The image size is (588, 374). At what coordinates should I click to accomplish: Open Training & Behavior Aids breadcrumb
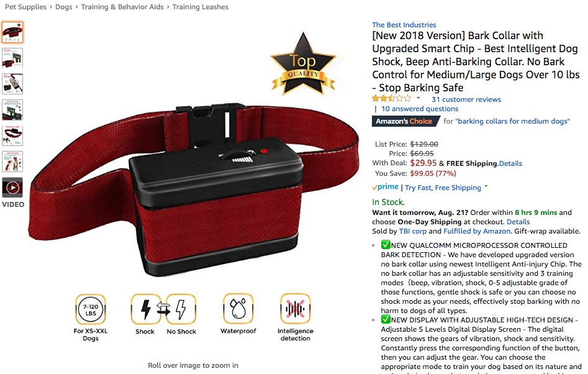point(122,7)
